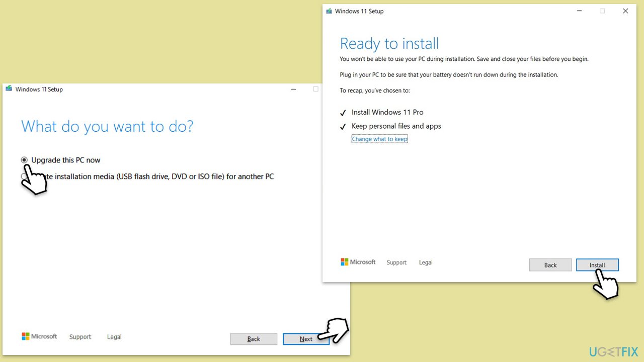Minimize the Ready to install window

coord(579,11)
